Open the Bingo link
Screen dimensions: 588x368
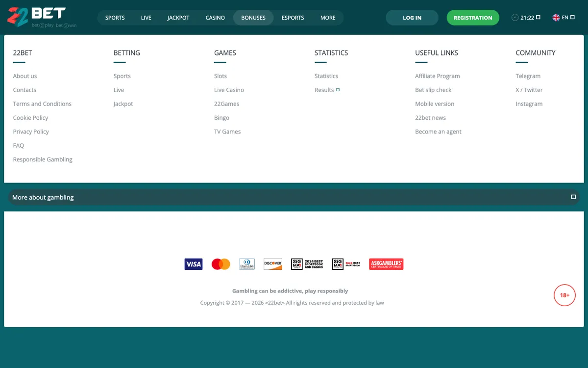221,118
